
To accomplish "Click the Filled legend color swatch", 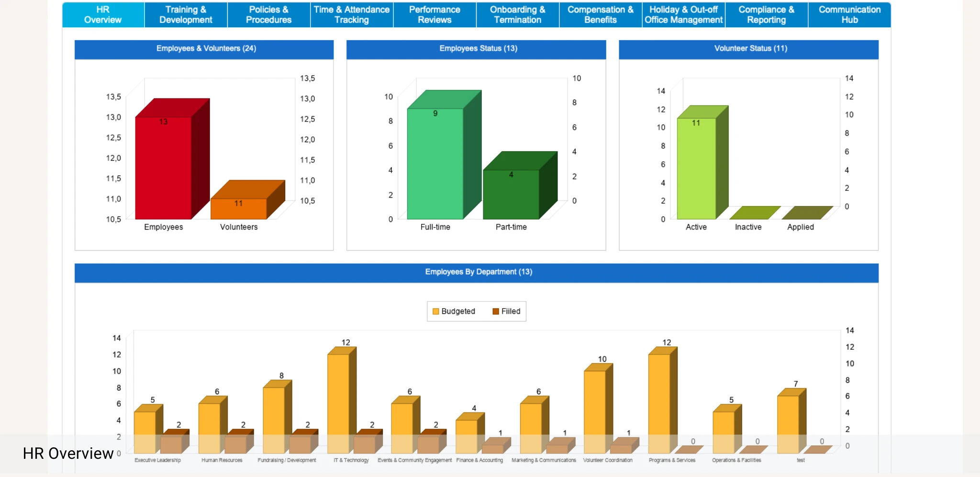I will [496, 311].
